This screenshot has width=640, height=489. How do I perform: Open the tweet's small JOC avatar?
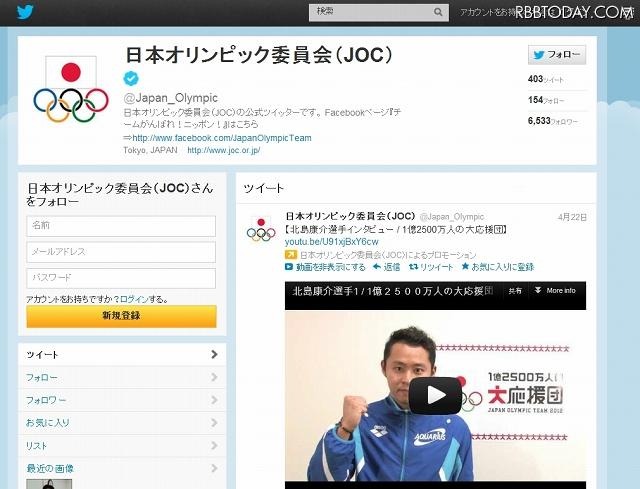tap(261, 229)
